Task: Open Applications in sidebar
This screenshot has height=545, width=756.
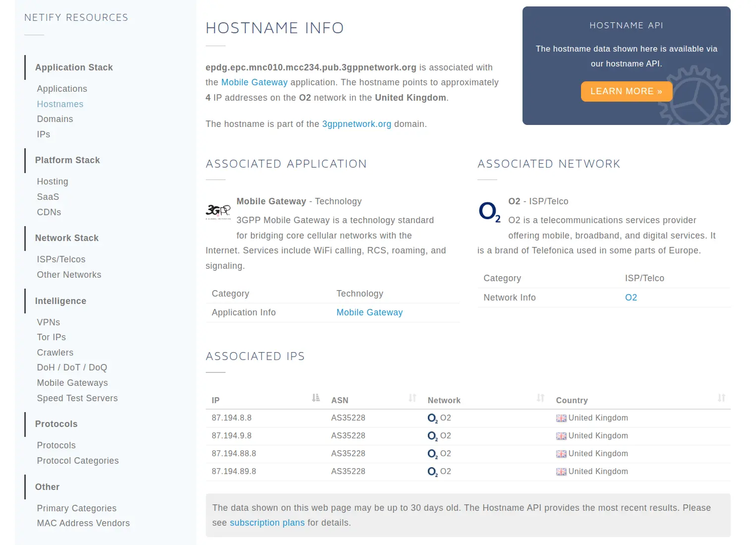Action: click(x=62, y=89)
